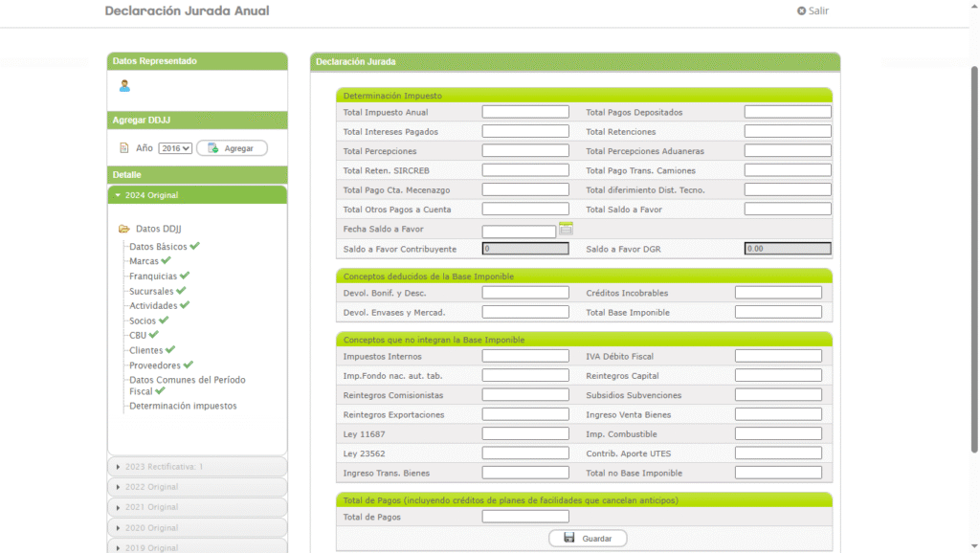The height and width of the screenshot is (553, 980).
Task: Click the green checkmark next to Datos Básicos
Action: (195, 246)
